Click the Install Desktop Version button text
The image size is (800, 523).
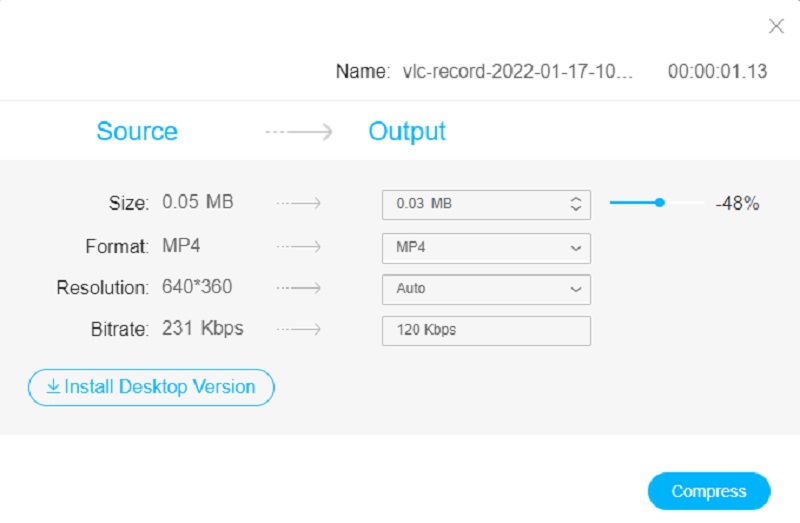160,387
